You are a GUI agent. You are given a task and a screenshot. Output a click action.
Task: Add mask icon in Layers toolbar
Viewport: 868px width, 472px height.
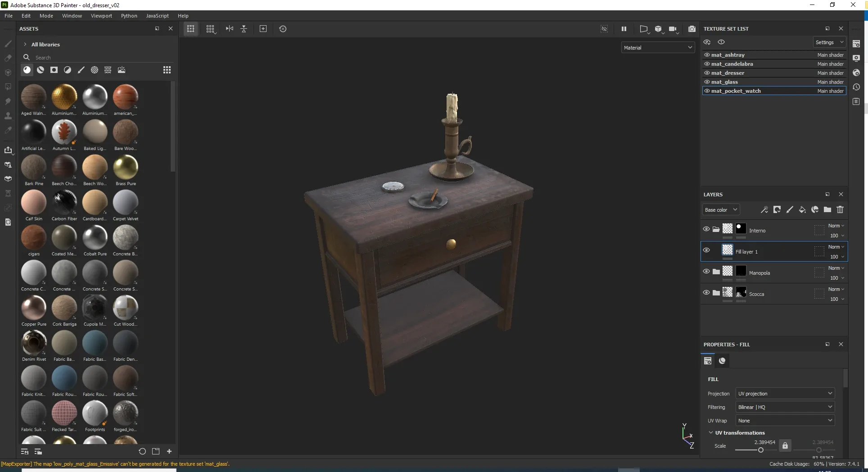pyautogui.click(x=777, y=209)
